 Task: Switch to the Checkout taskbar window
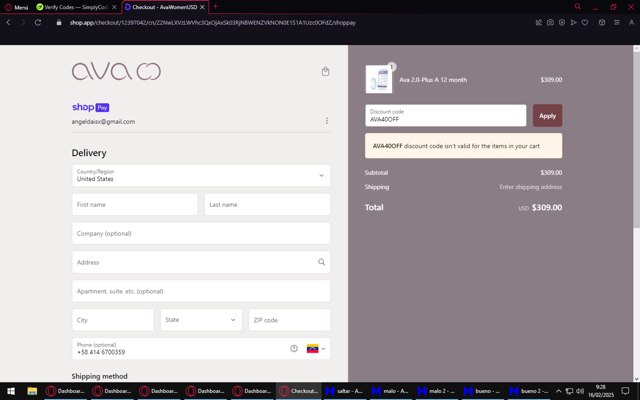pyautogui.click(x=298, y=391)
